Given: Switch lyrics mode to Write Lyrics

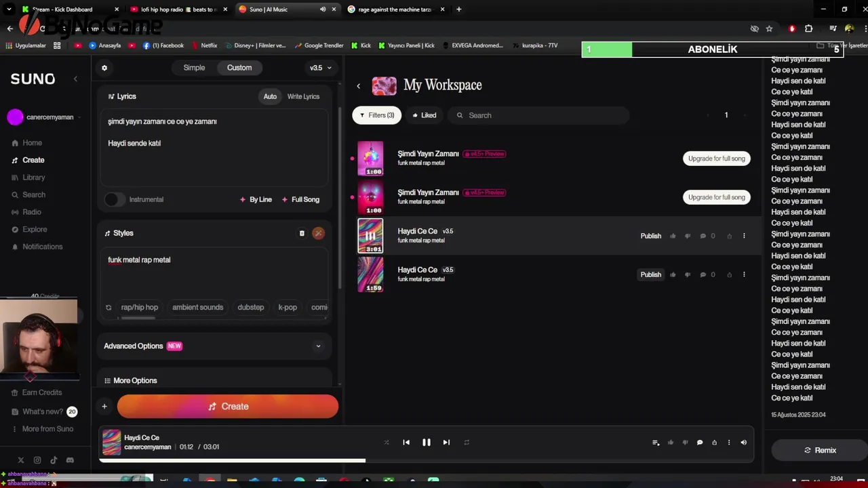Looking at the screenshot, I should tap(303, 96).
